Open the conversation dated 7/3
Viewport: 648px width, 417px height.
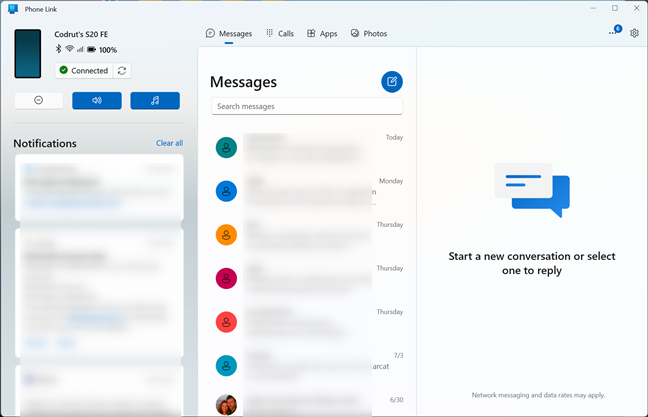point(309,366)
